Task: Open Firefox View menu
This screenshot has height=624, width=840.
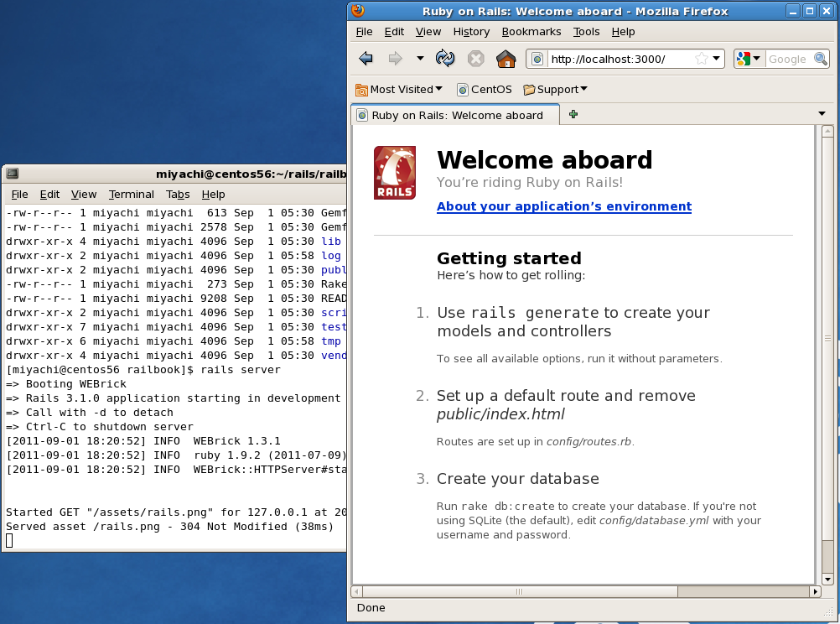Action: (x=428, y=32)
